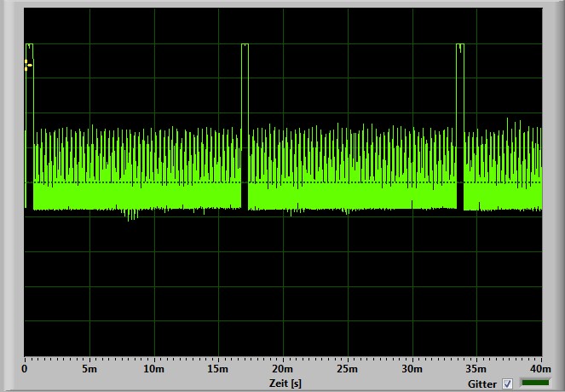Select the yellow cursor marker on the graph
Screen dimensions: 565x392
[27, 65]
